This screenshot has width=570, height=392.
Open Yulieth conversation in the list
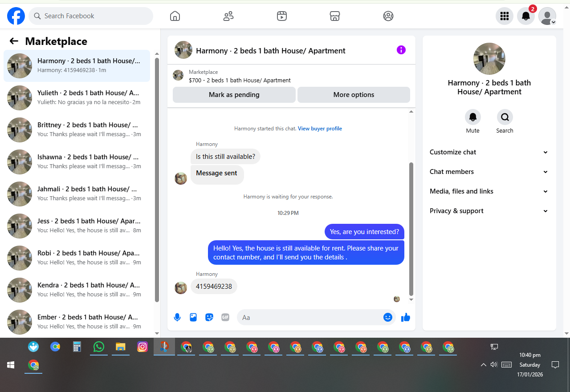pos(77,98)
